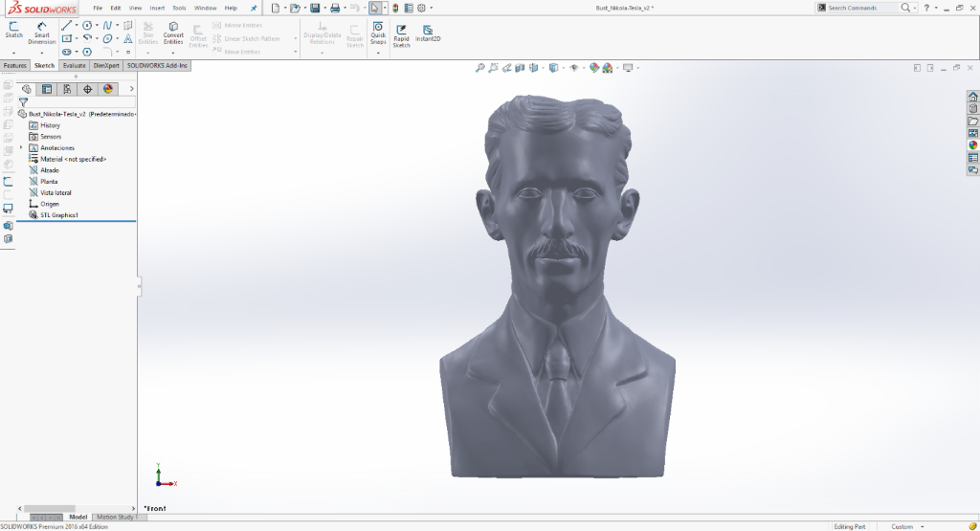Screen dimensions: 980x531
Task: Open an existing document icon
Action: pyautogui.click(x=295, y=8)
